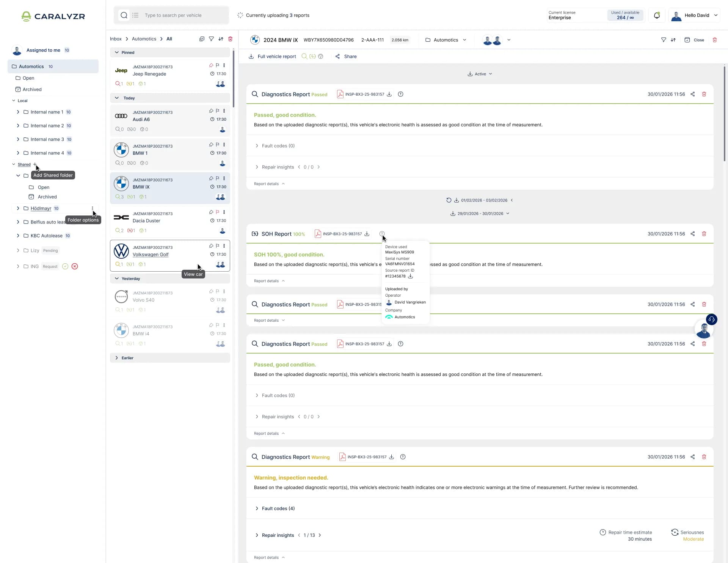Flag the Dacia Duster vehicle card

[217, 212]
